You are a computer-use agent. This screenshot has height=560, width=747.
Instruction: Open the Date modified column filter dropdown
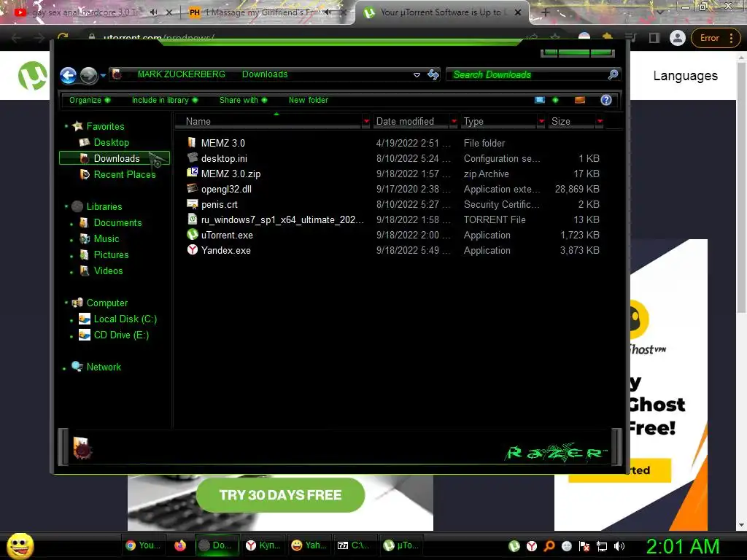454,122
